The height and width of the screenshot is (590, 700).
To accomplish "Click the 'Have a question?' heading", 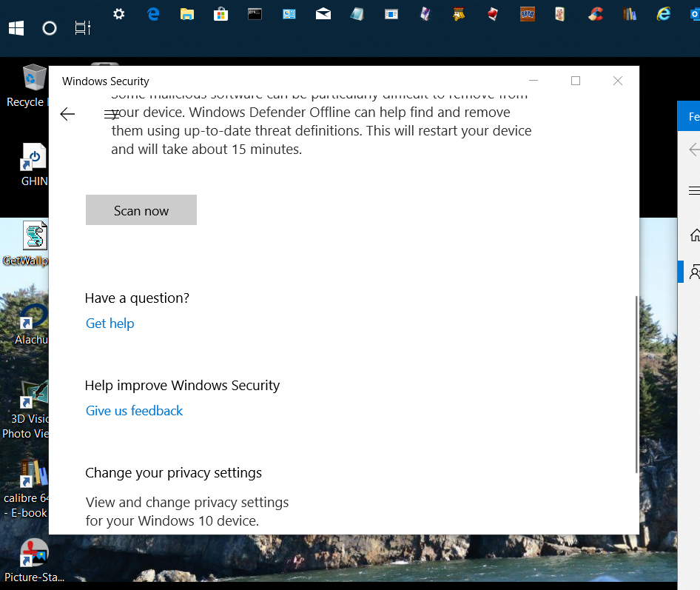I will pos(137,298).
